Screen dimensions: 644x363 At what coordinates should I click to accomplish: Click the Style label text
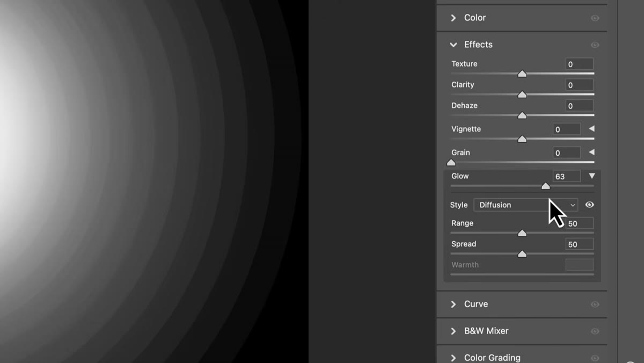point(459,205)
